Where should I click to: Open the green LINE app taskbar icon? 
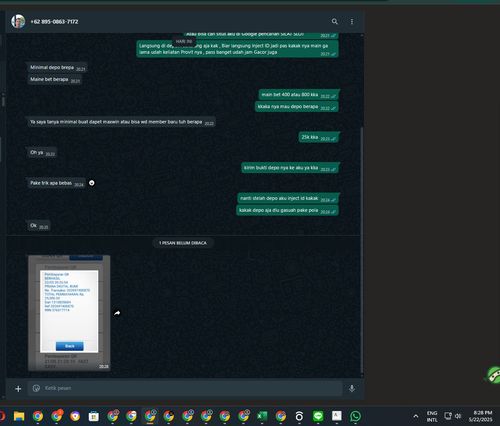pyautogui.click(x=318, y=416)
